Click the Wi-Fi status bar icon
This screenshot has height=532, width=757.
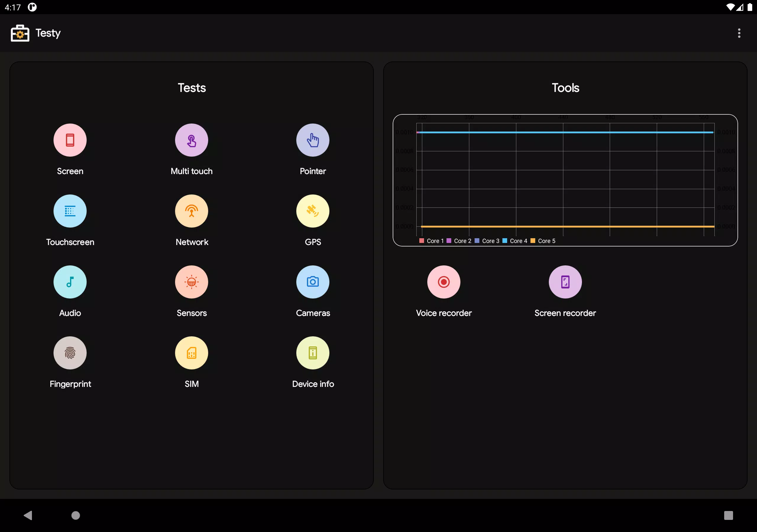tap(730, 7)
